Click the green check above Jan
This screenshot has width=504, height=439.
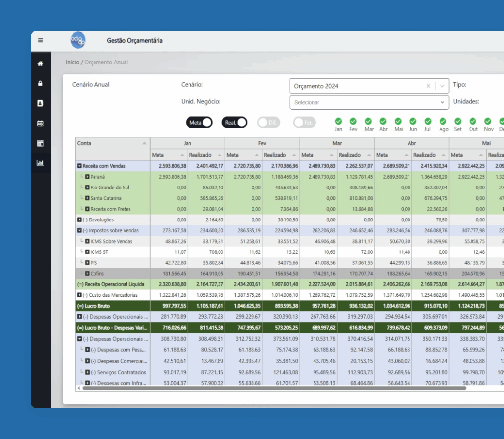tap(338, 121)
